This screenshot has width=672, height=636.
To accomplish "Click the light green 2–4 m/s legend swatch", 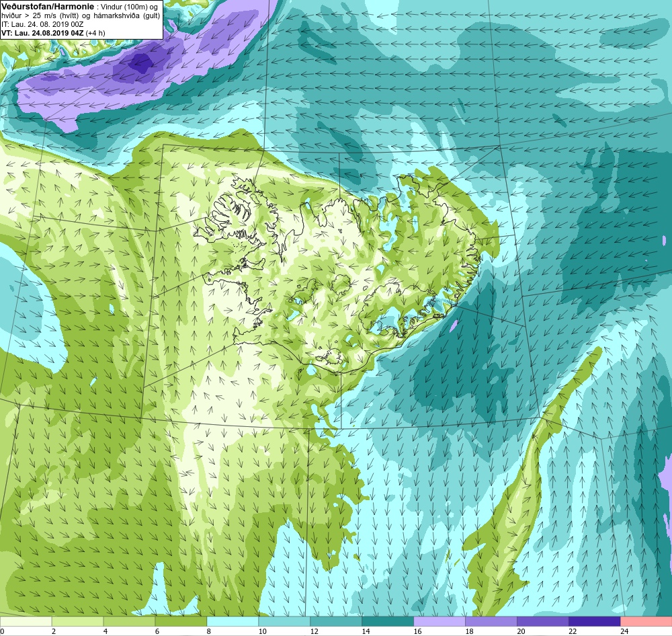I will click(77, 621).
